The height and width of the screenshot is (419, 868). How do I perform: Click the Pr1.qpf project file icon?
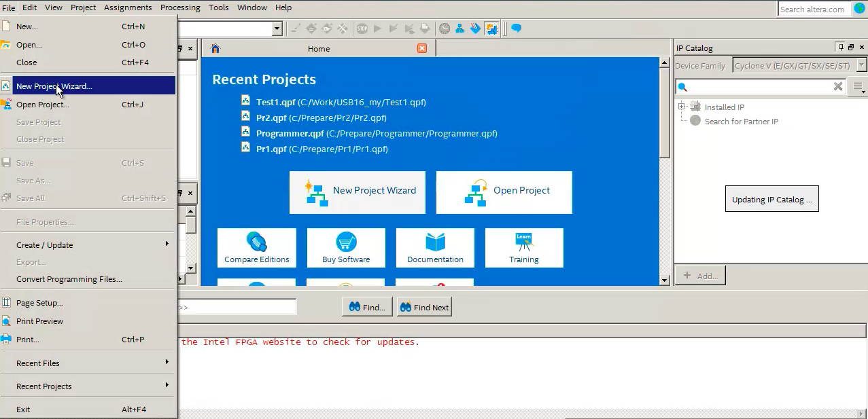(x=245, y=147)
